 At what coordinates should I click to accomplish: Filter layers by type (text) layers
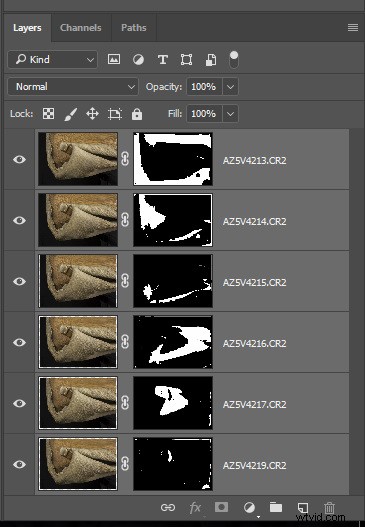click(x=163, y=60)
